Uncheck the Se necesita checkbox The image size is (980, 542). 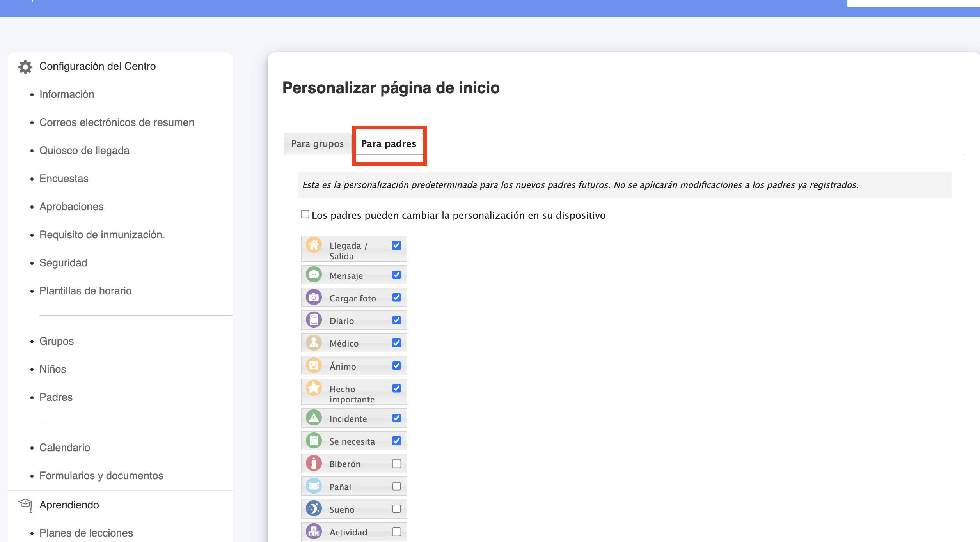coord(396,441)
